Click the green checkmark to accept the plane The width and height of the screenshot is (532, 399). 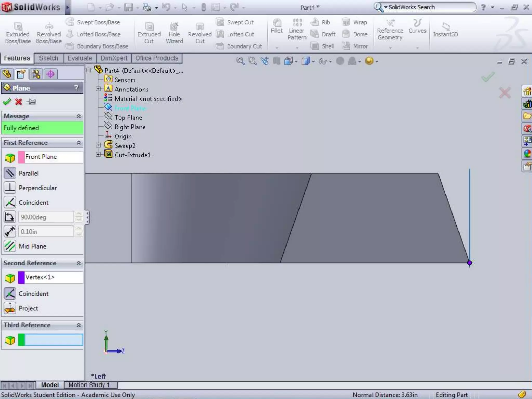coord(7,102)
